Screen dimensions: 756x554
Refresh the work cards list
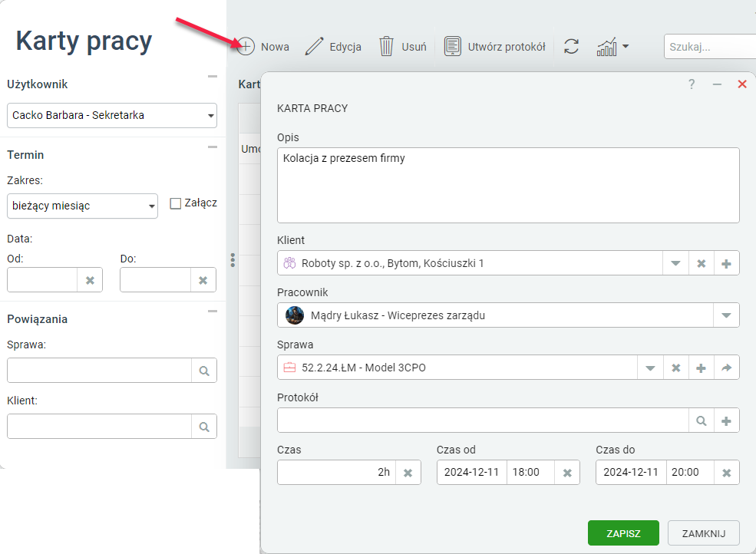point(571,47)
